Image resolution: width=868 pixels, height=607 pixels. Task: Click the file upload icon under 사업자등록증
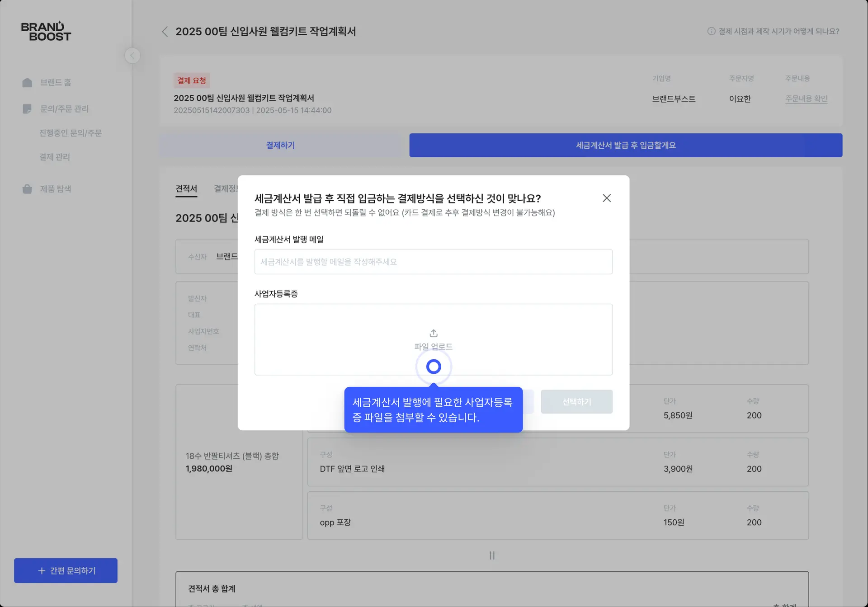tap(433, 333)
